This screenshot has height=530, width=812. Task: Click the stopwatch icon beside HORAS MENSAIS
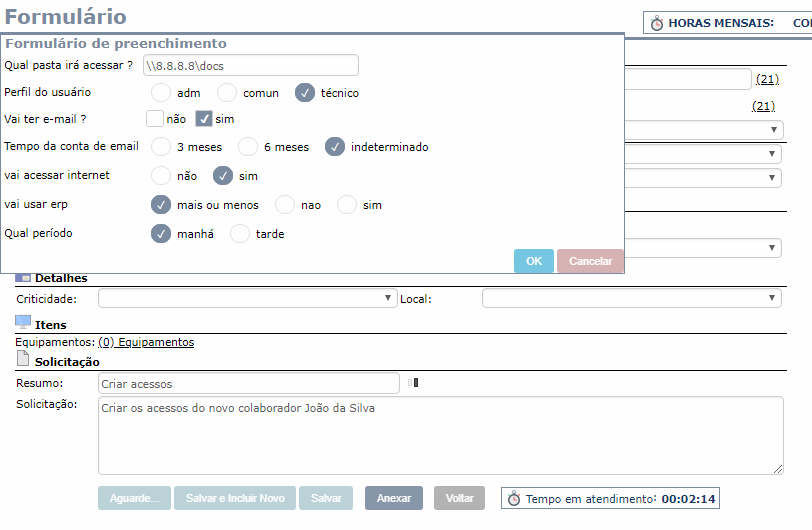[657, 23]
